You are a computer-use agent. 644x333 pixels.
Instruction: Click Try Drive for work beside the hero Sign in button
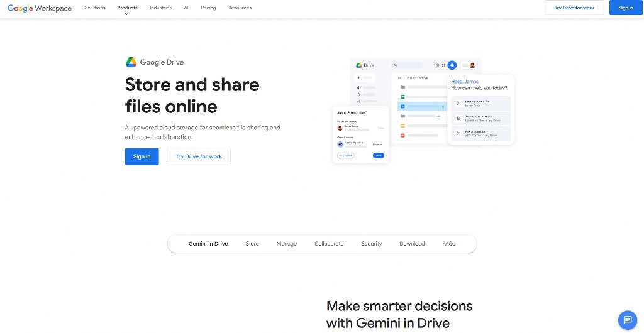point(199,156)
